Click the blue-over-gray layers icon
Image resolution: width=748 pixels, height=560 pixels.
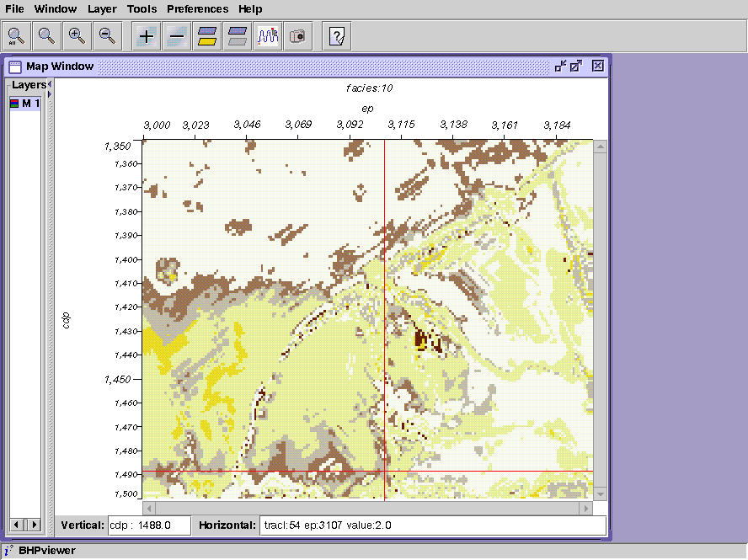(238, 36)
